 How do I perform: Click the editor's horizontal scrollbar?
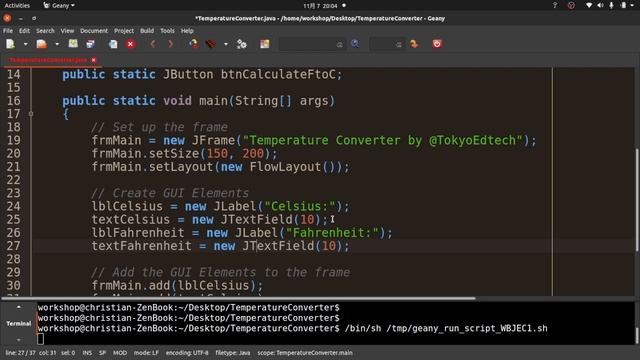239,298
